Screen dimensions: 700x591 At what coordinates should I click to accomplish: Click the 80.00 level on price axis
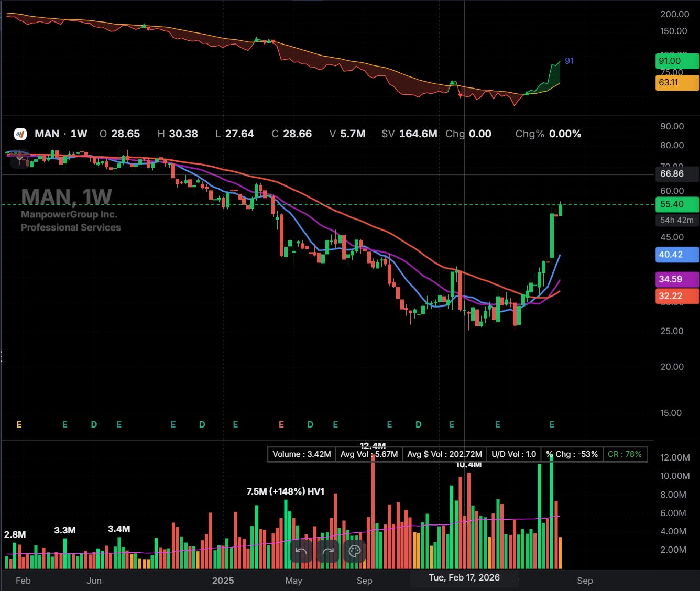pyautogui.click(x=672, y=145)
